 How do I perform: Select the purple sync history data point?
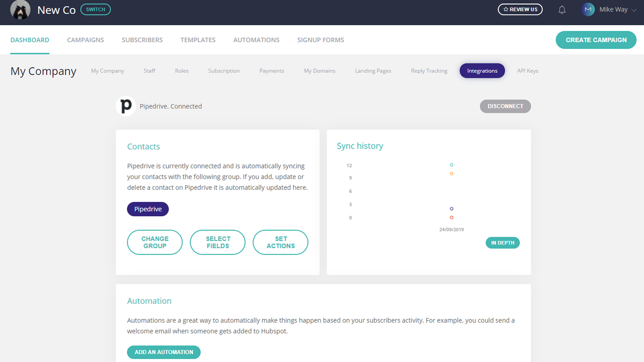452,209
